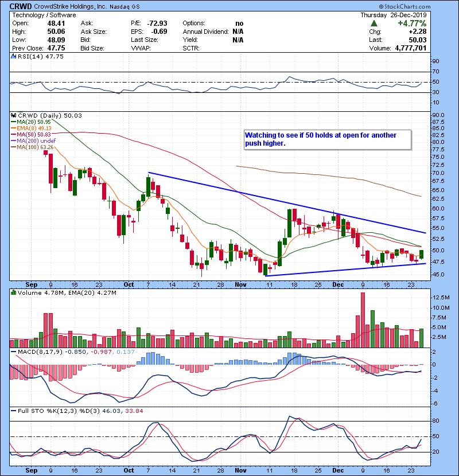The width and height of the screenshot is (459, 476).
Task: Click the 12.5M tick on volume axis
Action: click(441, 298)
